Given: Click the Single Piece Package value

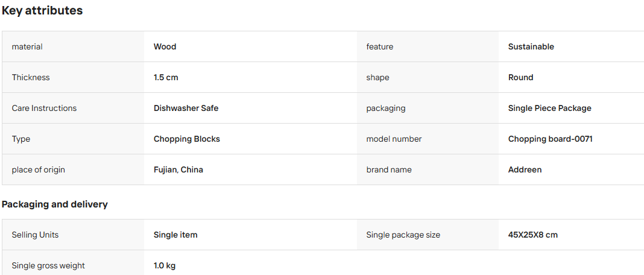Looking at the screenshot, I should 549,109.
